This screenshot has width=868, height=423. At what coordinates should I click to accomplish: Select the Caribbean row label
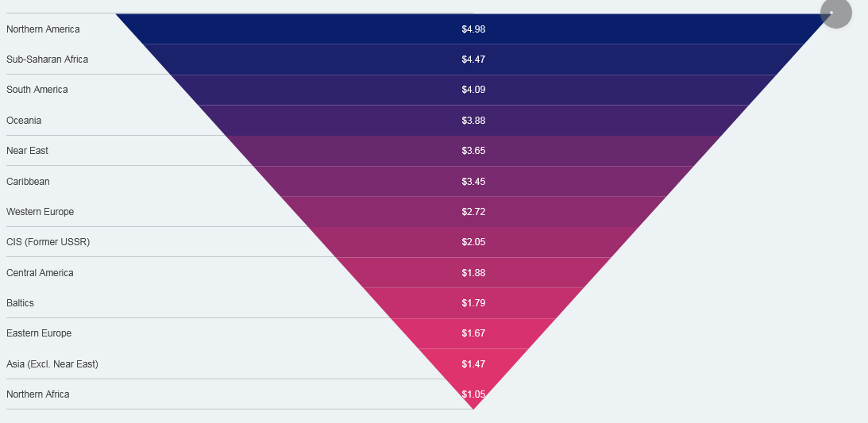click(28, 182)
